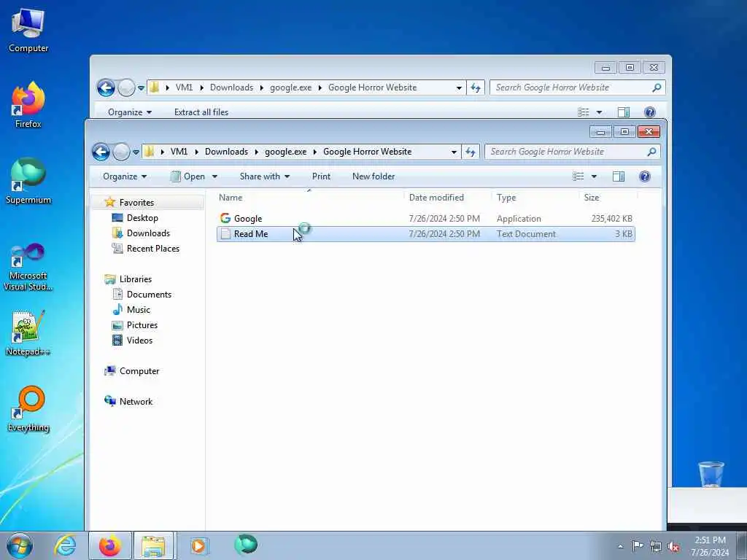Screen dimensions: 747x560
Task: Open the Pictures library
Action: 142,324
